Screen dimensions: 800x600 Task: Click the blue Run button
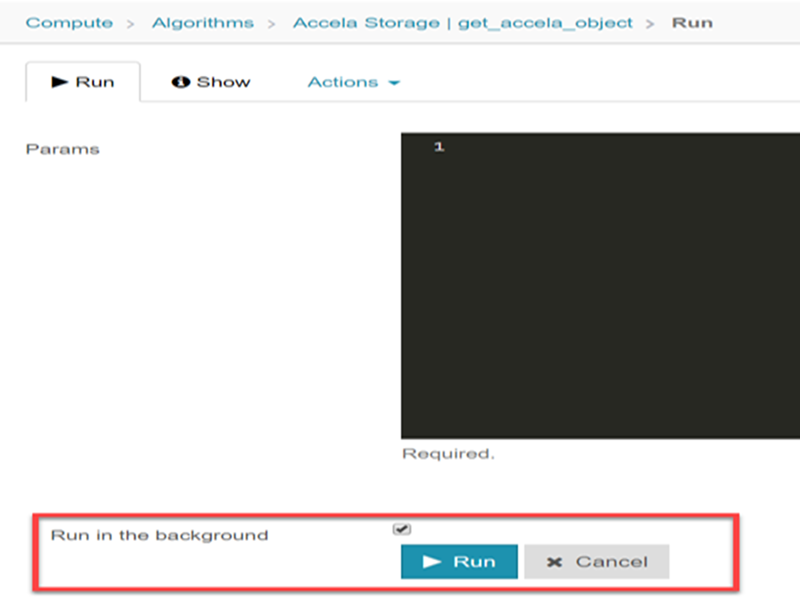tap(459, 562)
